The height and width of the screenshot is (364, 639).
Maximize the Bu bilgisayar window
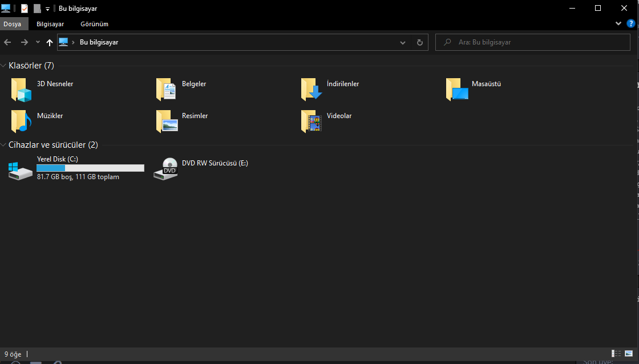pos(598,8)
